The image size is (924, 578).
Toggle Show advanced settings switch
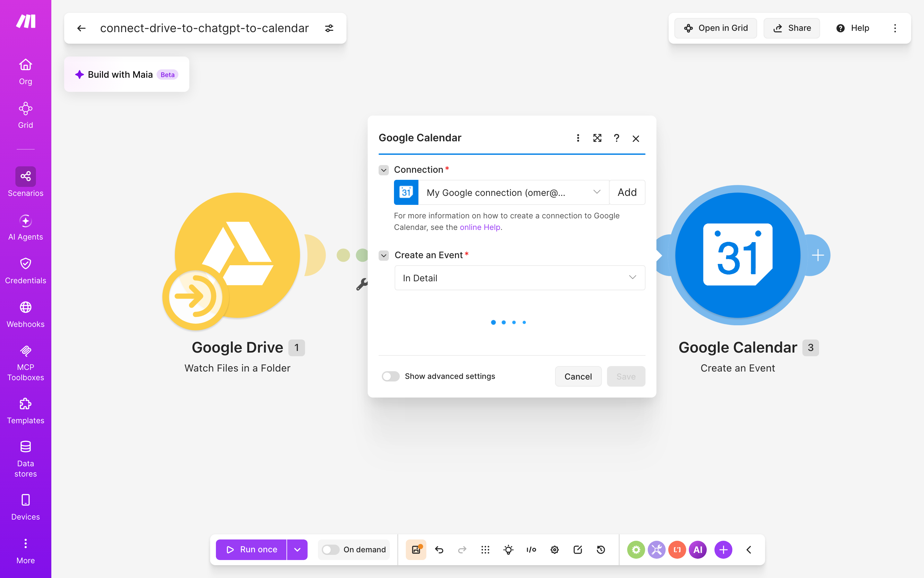[x=390, y=376]
